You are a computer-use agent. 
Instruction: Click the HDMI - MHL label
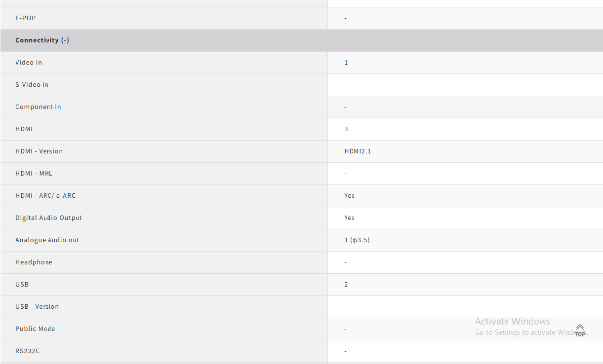tap(34, 174)
